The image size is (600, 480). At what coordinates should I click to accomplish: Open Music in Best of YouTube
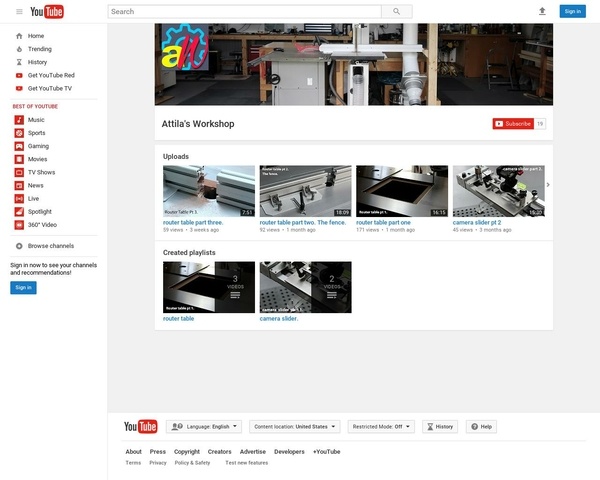click(36, 120)
